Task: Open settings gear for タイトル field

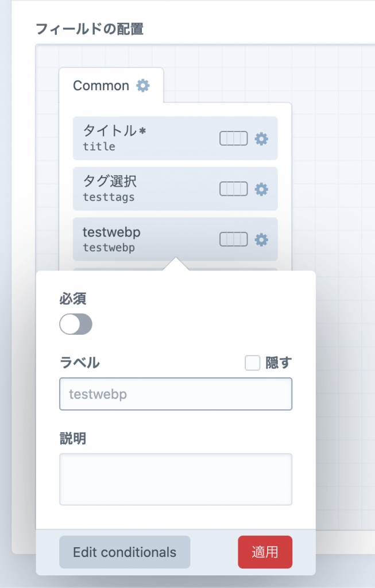Action: coord(261,138)
